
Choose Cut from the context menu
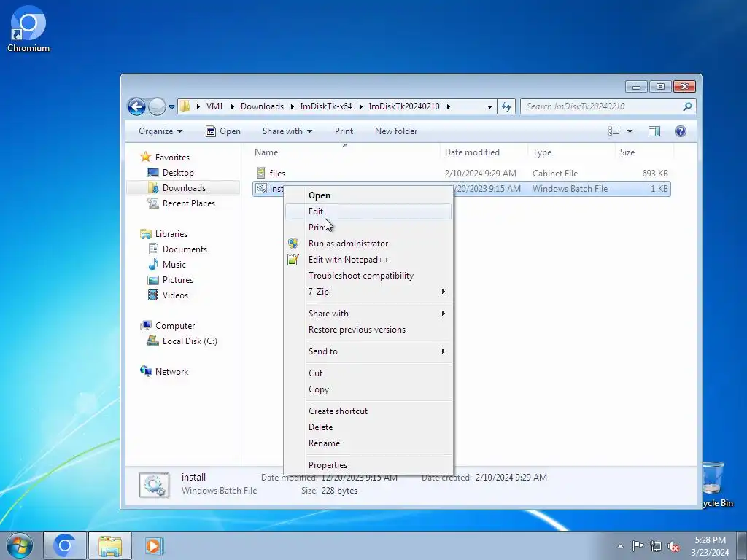[368, 373]
